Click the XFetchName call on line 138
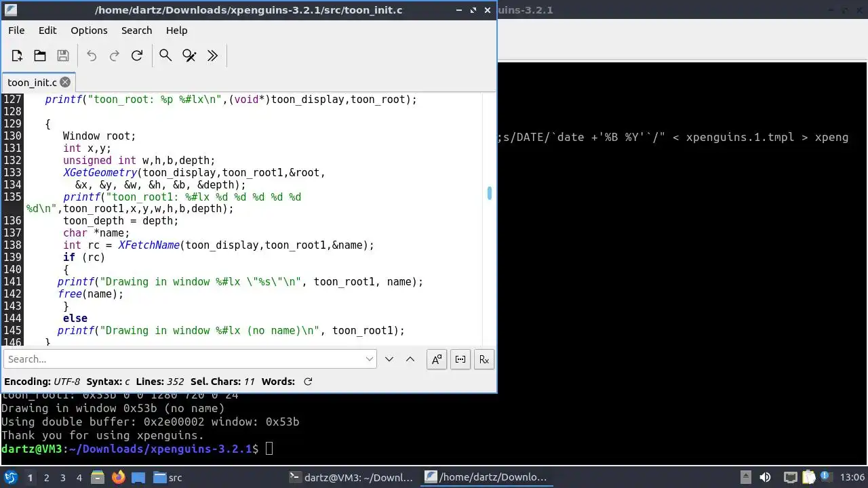The image size is (868, 488). pyautogui.click(x=149, y=245)
